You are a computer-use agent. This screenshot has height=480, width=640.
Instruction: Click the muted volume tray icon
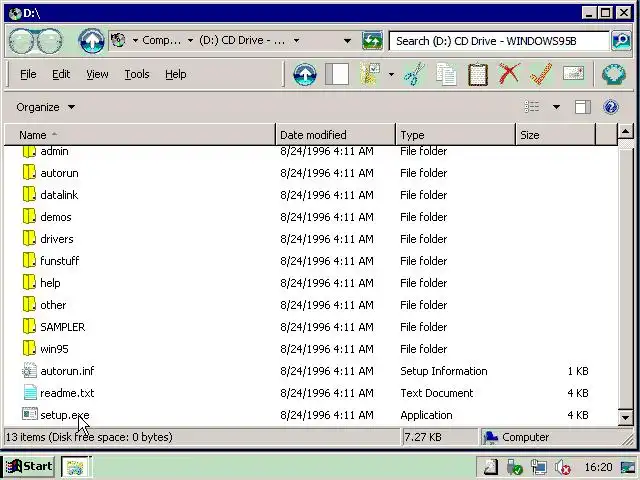pyautogui.click(x=562, y=467)
